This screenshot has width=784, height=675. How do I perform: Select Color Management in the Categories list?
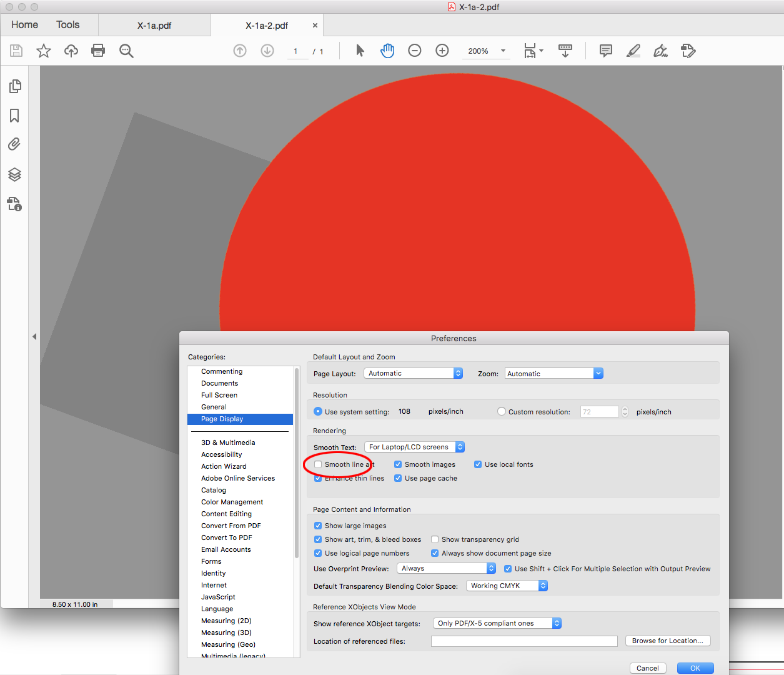(231, 502)
